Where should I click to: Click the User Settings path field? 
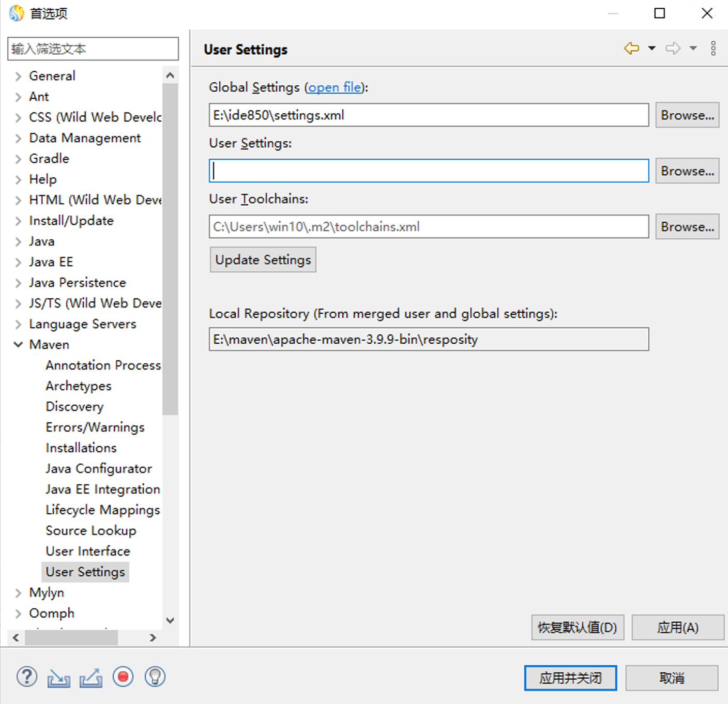click(x=429, y=171)
